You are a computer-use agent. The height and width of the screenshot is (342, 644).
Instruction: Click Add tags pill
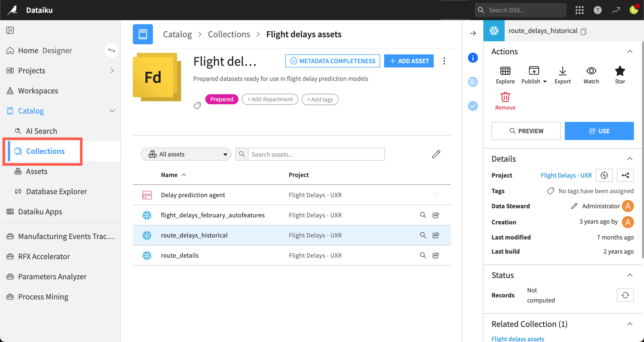pyautogui.click(x=320, y=99)
